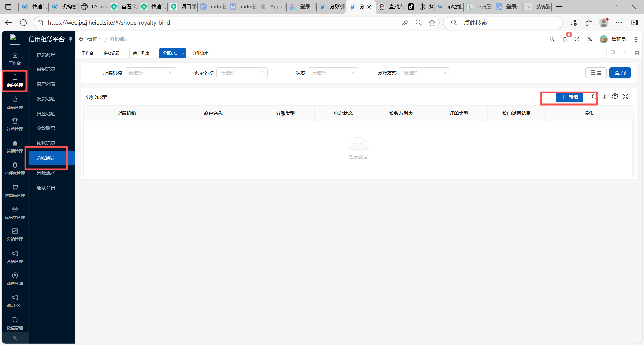Open 订单管理 in the sidebar
The width and height of the screenshot is (644, 345).
click(x=15, y=125)
